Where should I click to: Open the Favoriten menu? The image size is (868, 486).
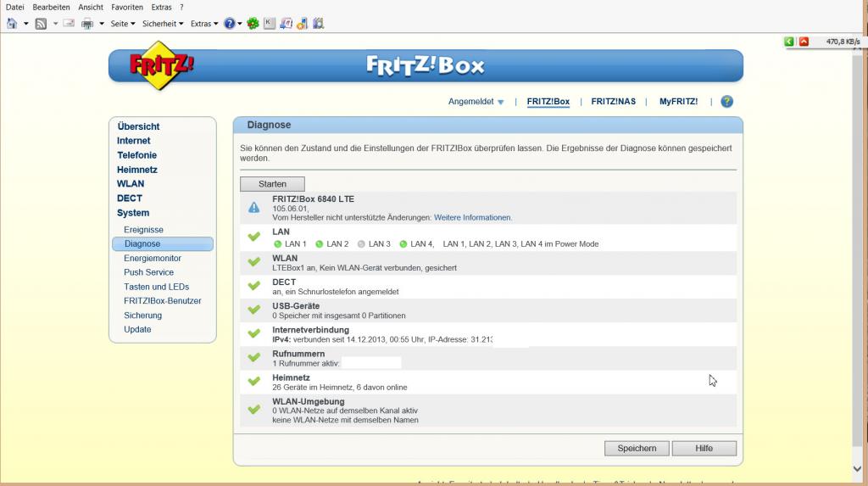coord(127,7)
